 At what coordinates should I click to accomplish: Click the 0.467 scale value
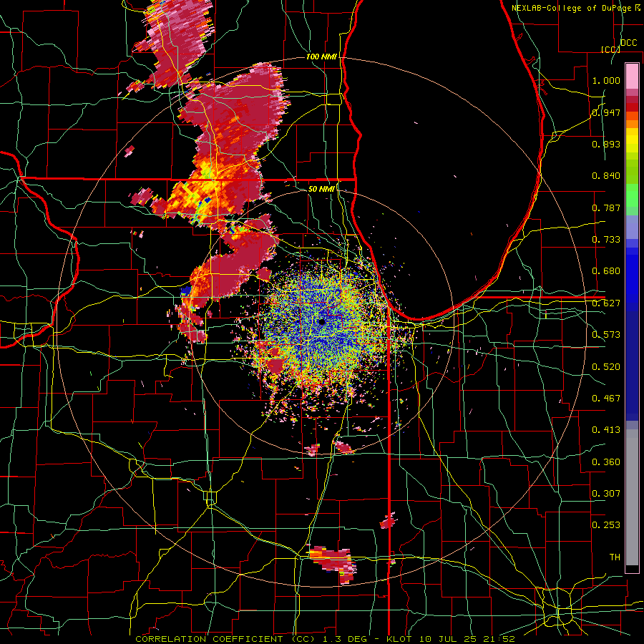coord(606,399)
